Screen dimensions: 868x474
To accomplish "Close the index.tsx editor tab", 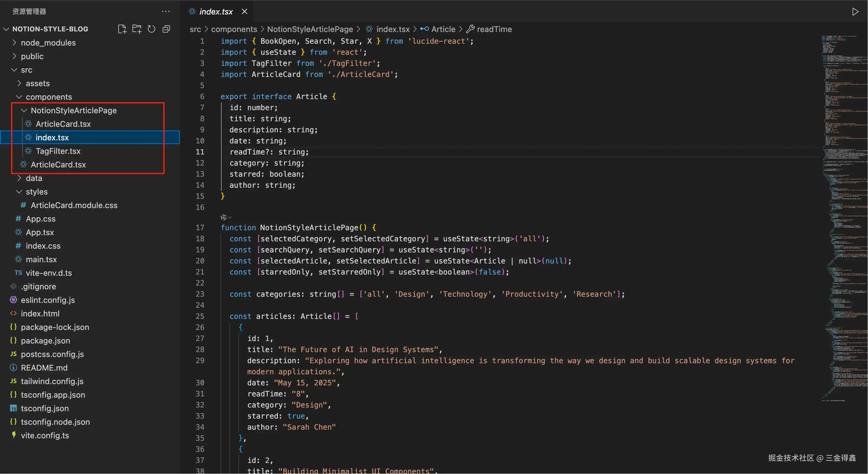I will (245, 11).
